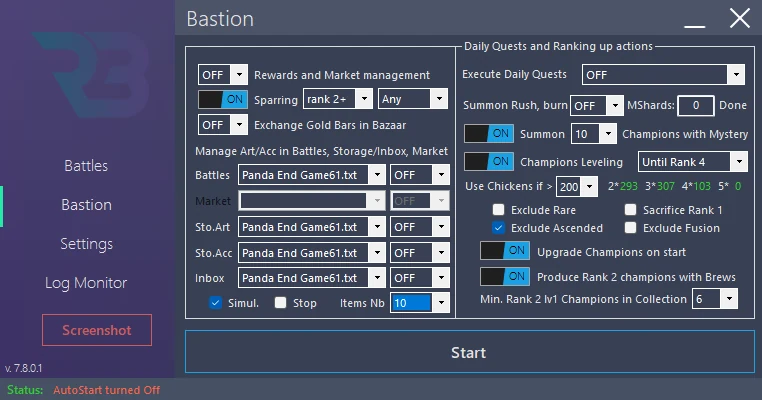Toggle the Sparring switch
This screenshot has width=762, height=400.
pyautogui.click(x=223, y=100)
